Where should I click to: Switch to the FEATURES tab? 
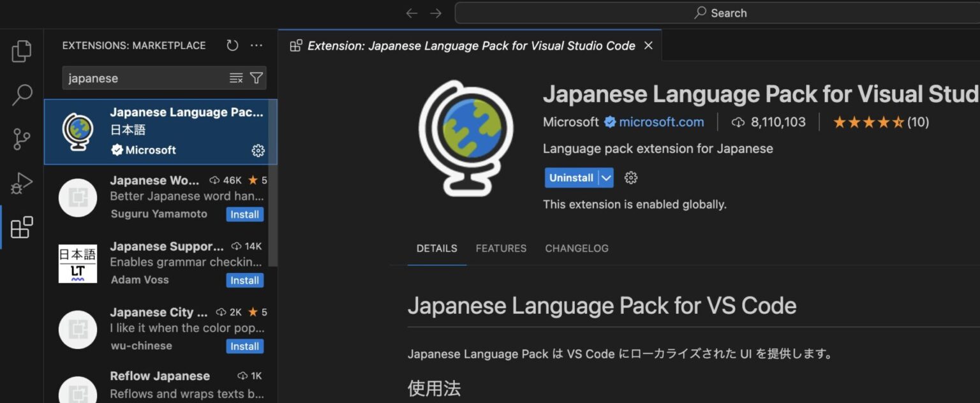tap(500, 248)
